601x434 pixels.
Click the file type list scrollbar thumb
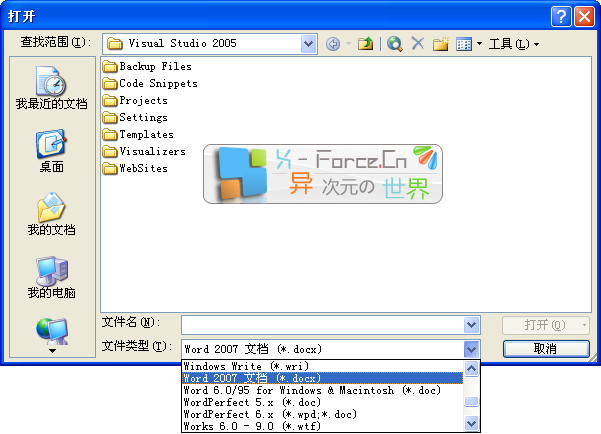click(471, 401)
